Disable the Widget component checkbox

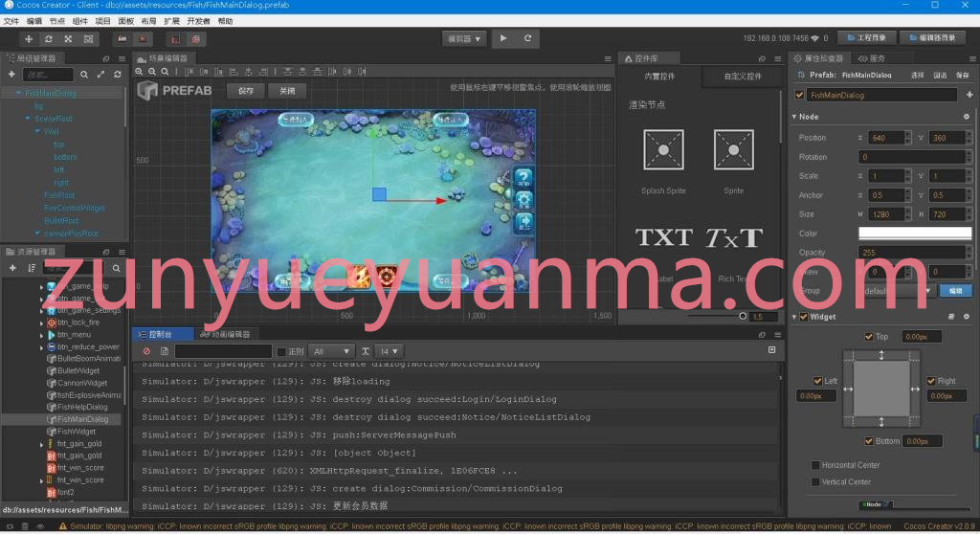(x=804, y=317)
